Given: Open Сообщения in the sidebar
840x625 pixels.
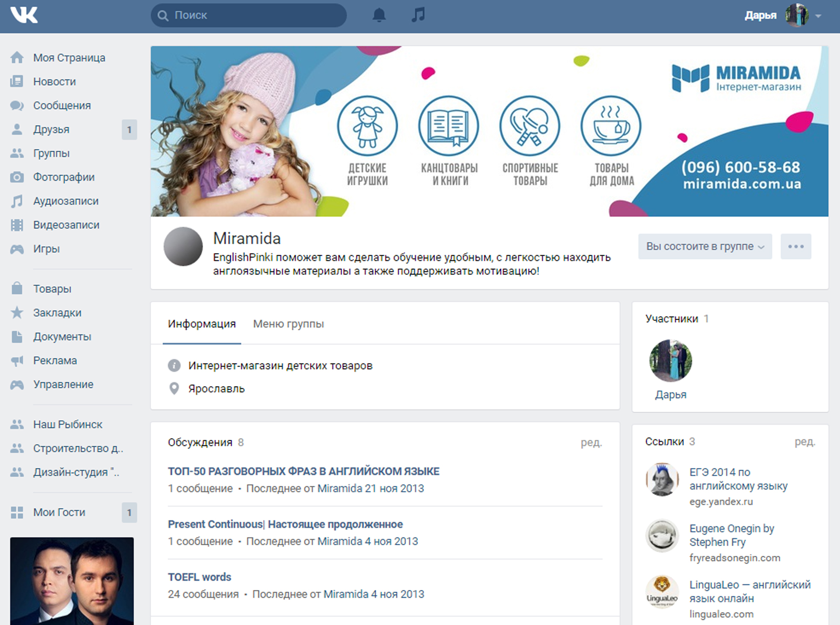Looking at the screenshot, I should pyautogui.click(x=62, y=105).
